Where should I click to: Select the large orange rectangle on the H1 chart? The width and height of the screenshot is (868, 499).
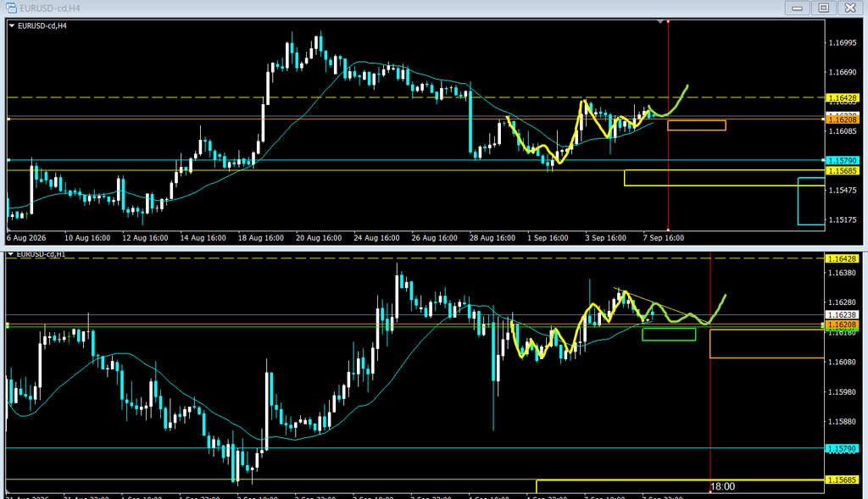[x=766, y=344]
